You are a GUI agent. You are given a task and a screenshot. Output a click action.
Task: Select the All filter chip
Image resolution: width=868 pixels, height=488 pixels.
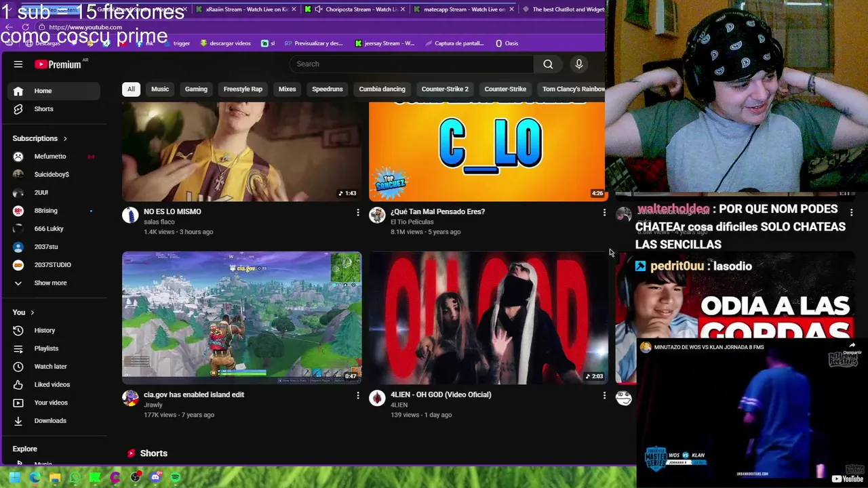(131, 89)
